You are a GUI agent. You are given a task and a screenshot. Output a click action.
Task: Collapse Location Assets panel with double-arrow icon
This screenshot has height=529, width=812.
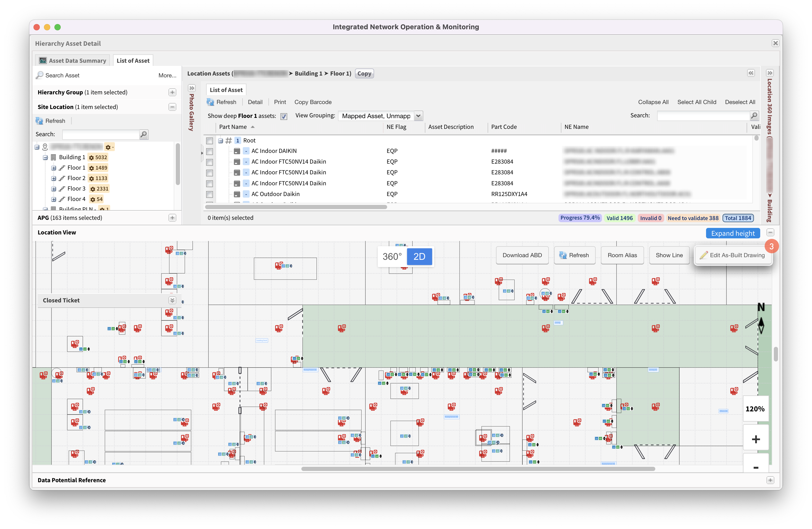(751, 73)
